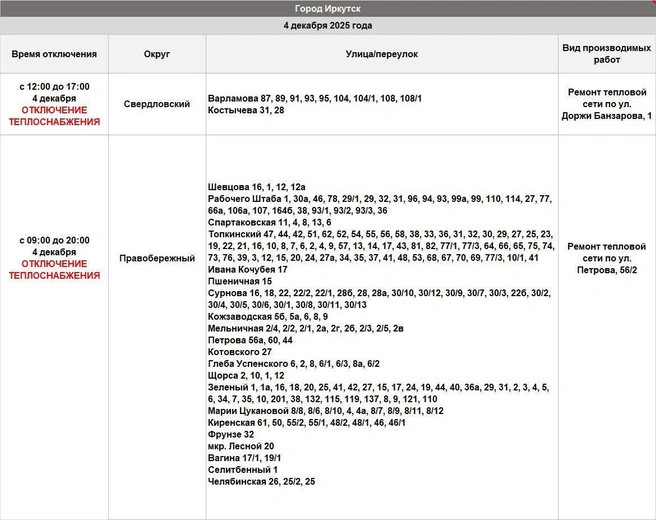Viewport: 656px width, 520px height.
Task: Click the 'Кожзаводская 5б, 5а, 6, 8, 9' line
Action: (268, 316)
